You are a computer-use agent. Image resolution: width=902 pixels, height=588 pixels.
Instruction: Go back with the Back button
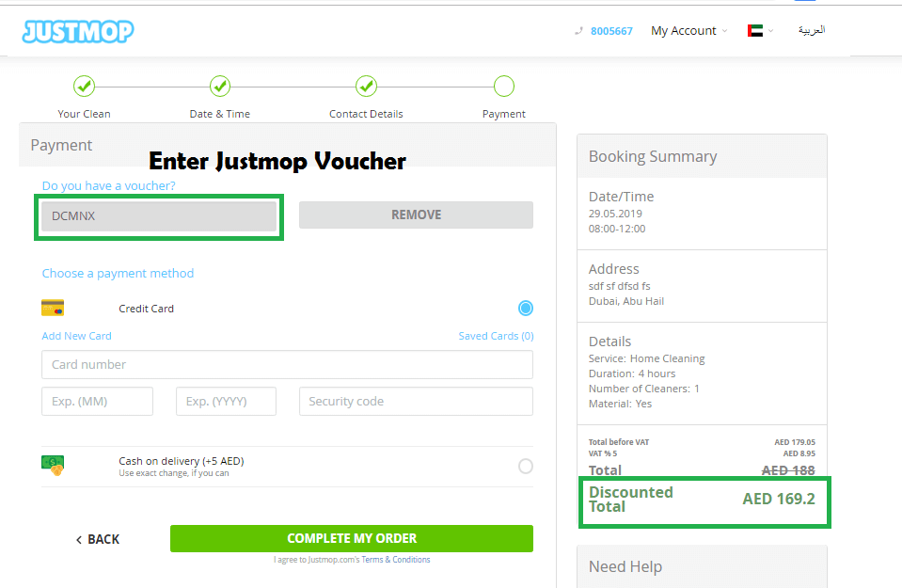(98, 539)
